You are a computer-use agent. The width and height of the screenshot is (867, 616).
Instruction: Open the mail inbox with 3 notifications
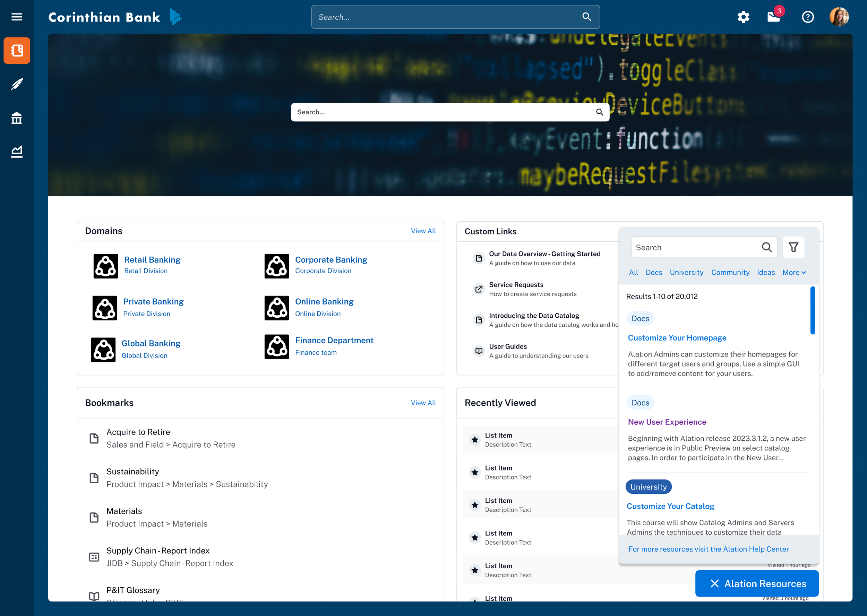[773, 17]
